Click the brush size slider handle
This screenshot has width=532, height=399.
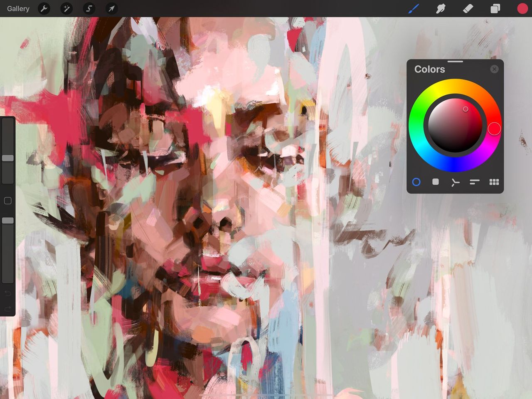pyautogui.click(x=8, y=158)
